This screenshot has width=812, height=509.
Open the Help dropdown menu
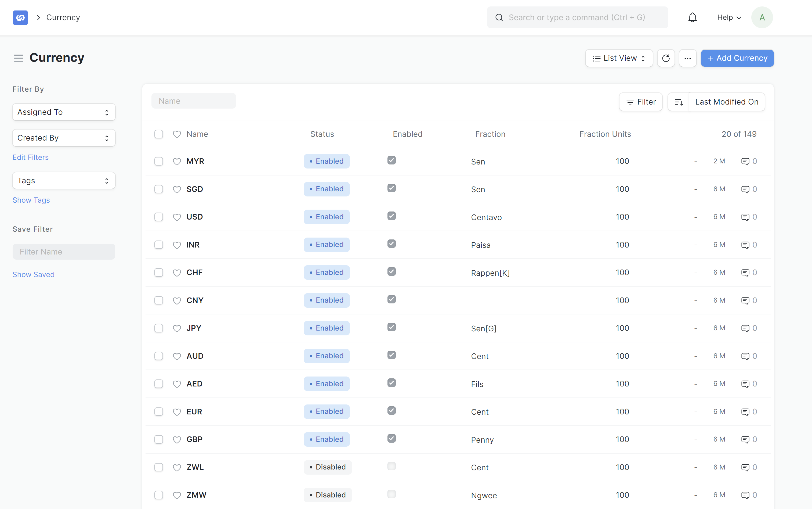[729, 17]
